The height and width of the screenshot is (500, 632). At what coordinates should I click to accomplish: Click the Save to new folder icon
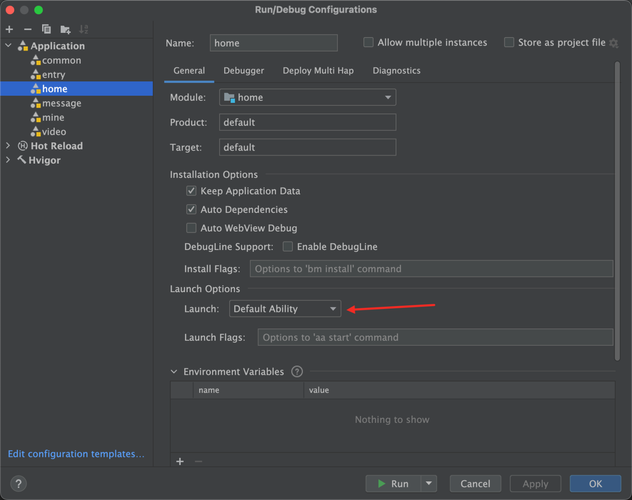pyautogui.click(x=65, y=29)
